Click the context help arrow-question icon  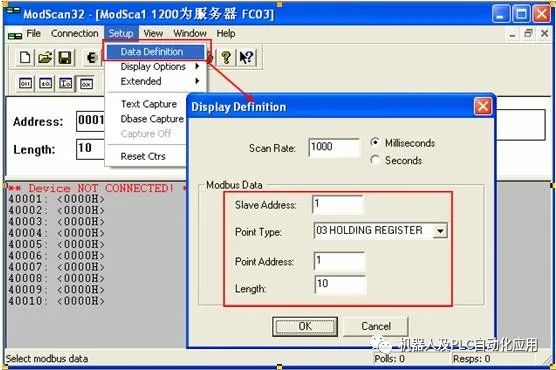point(246,57)
